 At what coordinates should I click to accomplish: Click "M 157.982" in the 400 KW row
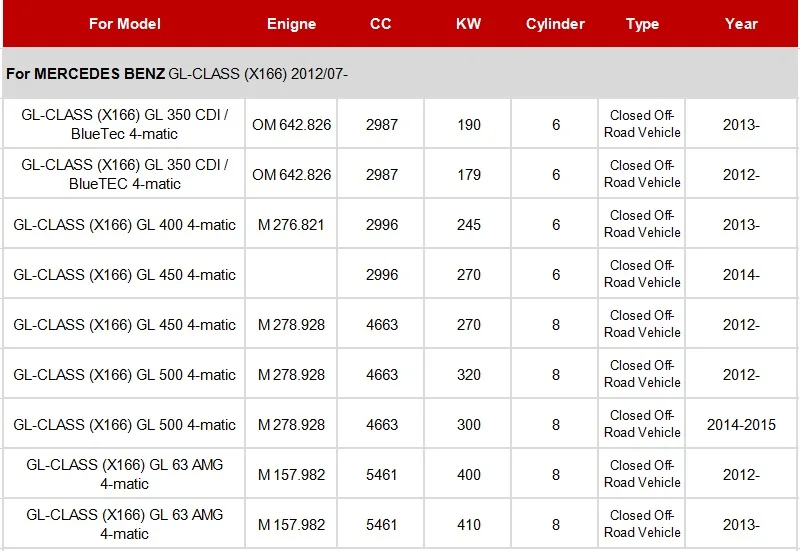[x=291, y=474]
